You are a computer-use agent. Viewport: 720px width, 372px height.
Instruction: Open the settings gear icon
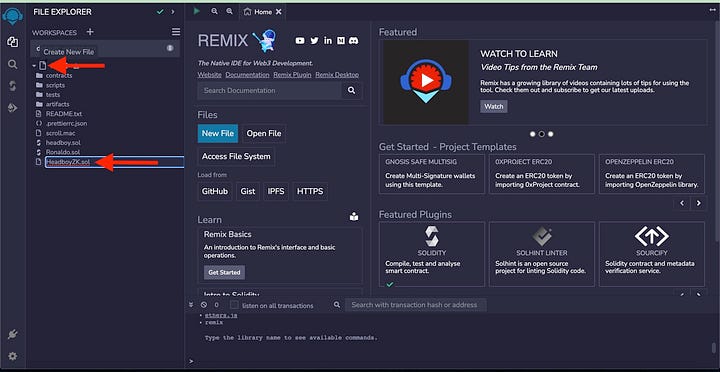(13, 356)
